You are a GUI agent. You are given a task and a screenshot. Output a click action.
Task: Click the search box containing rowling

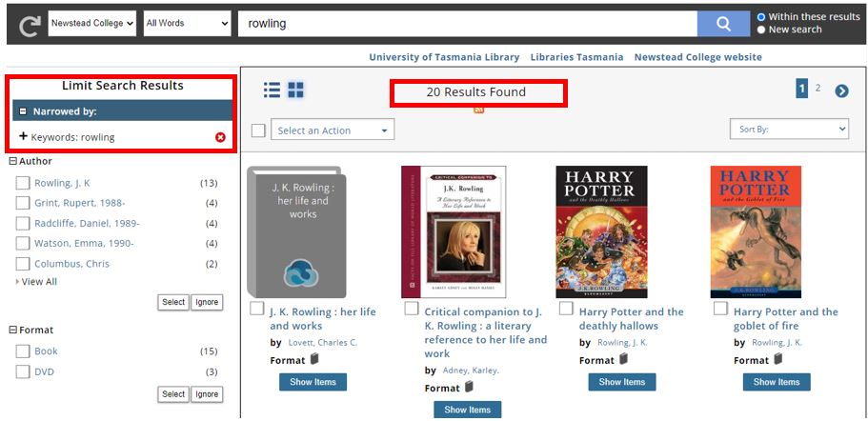tap(467, 24)
